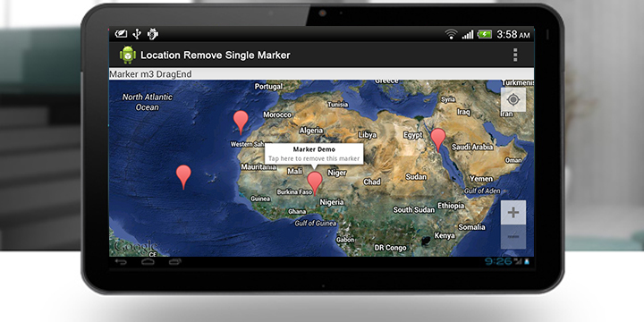The height and width of the screenshot is (322, 644).
Task: Tap the My Location crosshair button
Action: coord(513,100)
